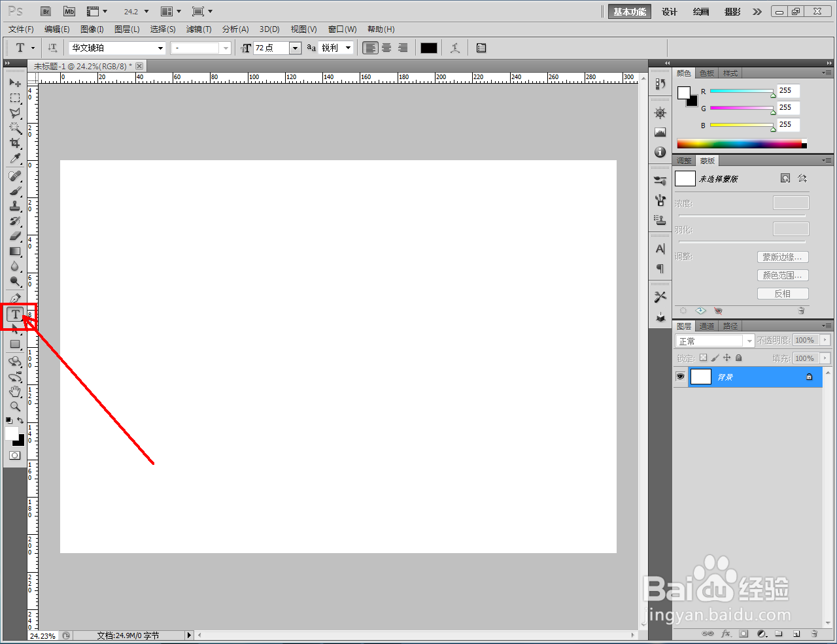Select the Eyedropper tool
837x644 pixels.
pos(15,158)
